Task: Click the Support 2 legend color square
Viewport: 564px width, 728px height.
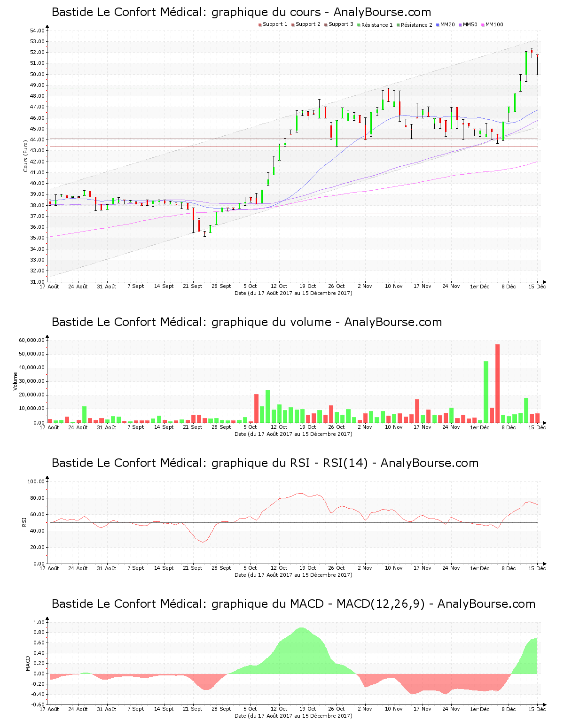Action: coord(293,24)
